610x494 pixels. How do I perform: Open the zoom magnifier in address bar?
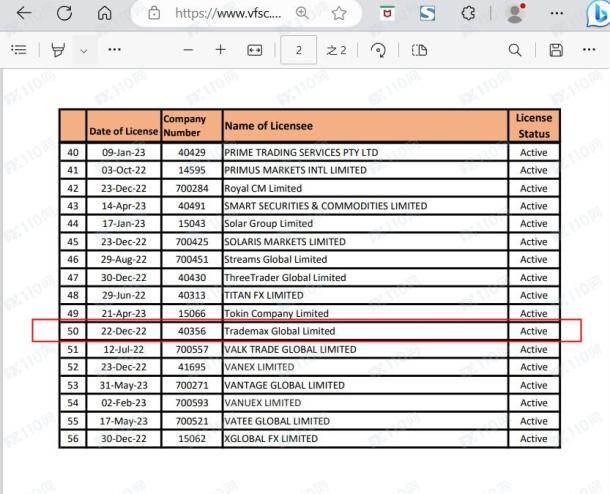pyautogui.click(x=302, y=13)
